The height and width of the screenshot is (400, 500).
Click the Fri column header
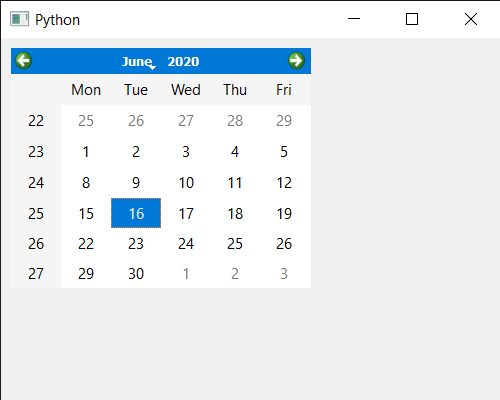[x=284, y=90]
